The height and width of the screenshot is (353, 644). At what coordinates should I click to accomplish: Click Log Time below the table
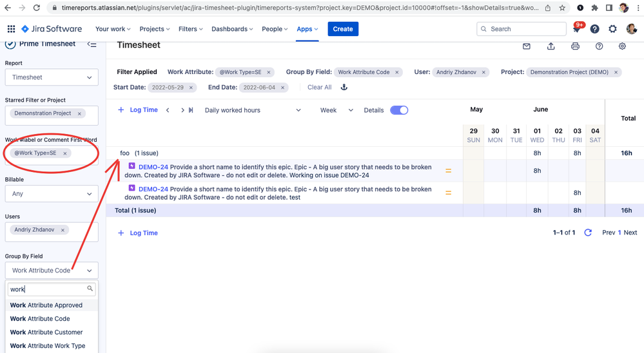138,233
